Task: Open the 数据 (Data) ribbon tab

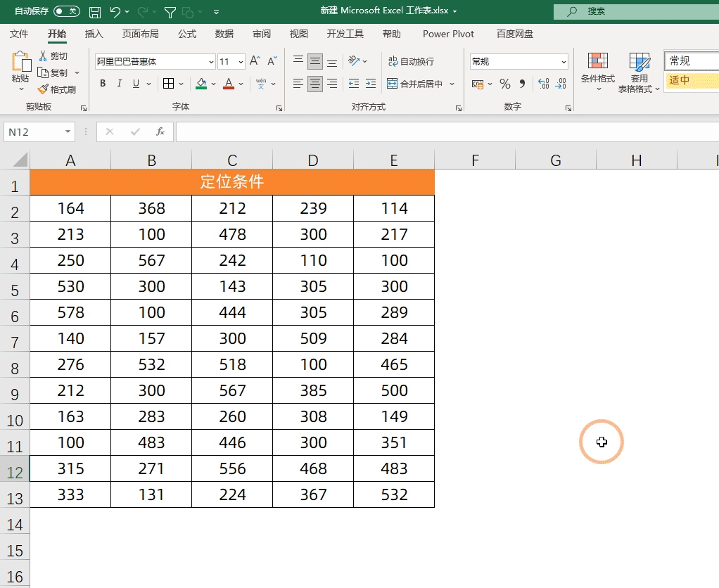Action: point(224,34)
